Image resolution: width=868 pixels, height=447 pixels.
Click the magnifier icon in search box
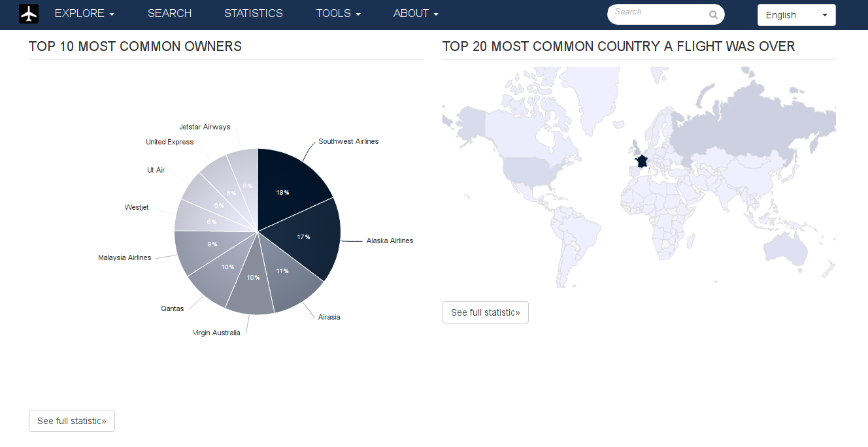click(713, 14)
